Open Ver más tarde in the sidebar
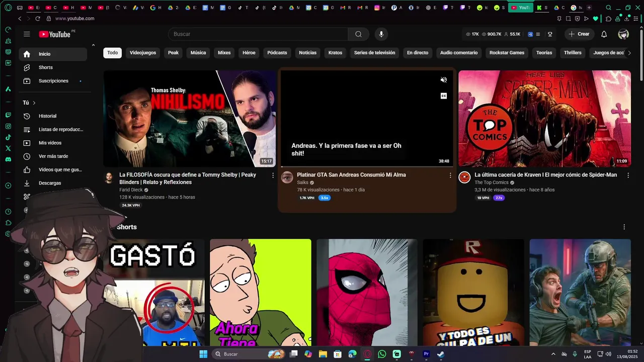The width and height of the screenshot is (644, 362). tap(53, 156)
